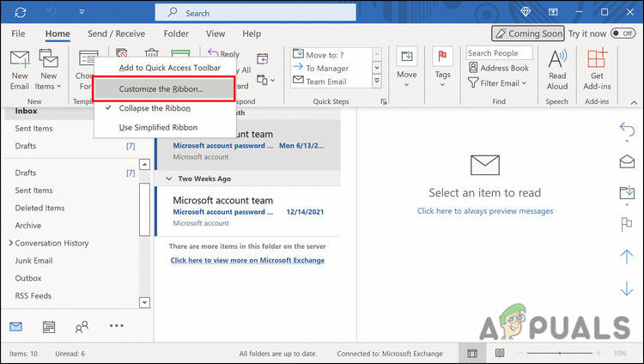Open the Address Book
The height and width of the screenshot is (364, 644).
[x=499, y=68]
